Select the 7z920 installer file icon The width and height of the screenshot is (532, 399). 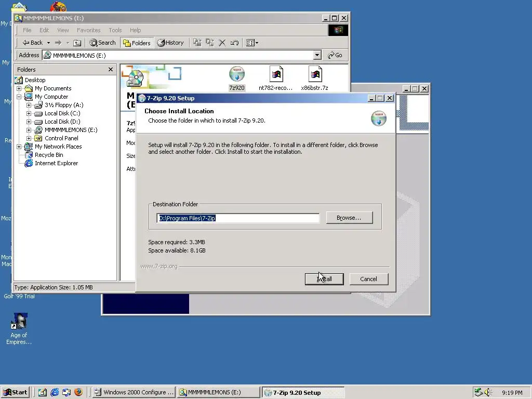pyautogui.click(x=237, y=75)
